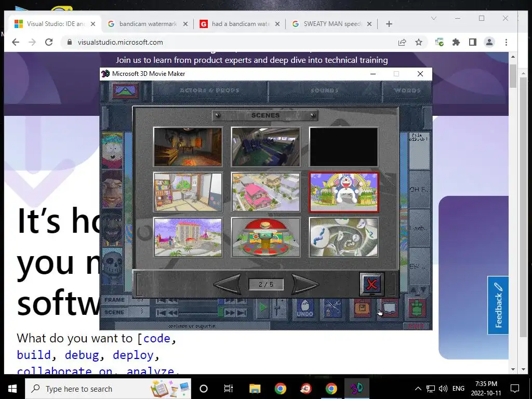Open Chrome extensions puzzle icon
Viewport: 532px width, 399px height.
coord(456,42)
